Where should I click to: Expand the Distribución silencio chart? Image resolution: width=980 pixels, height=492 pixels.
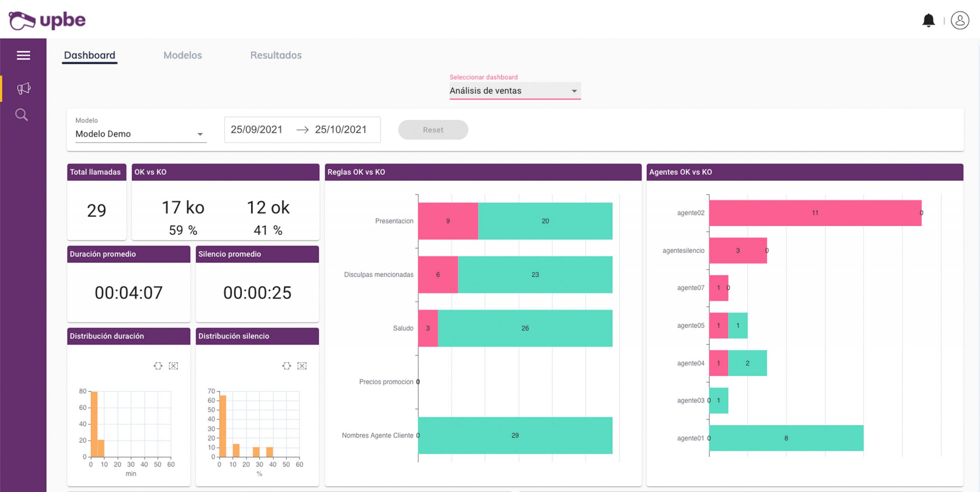tap(287, 366)
